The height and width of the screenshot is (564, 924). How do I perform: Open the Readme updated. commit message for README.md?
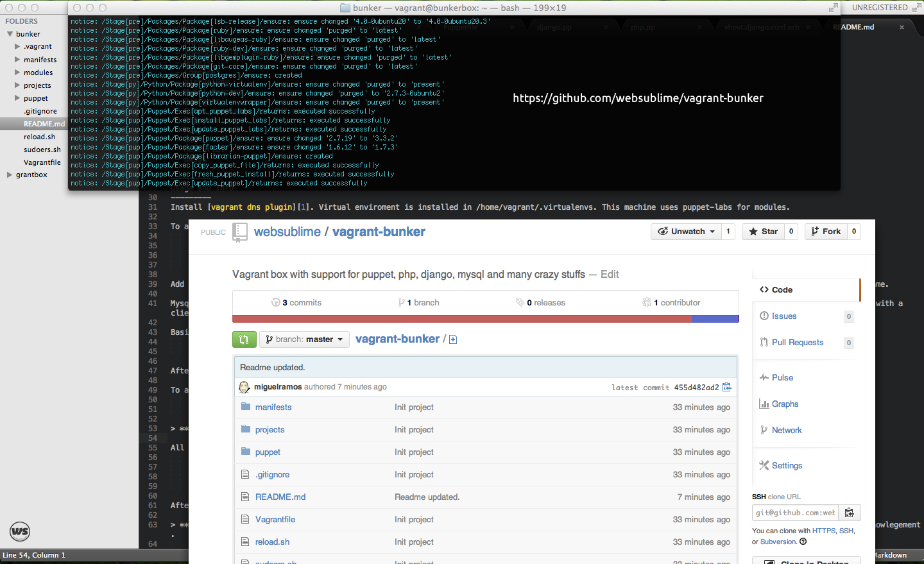point(427,497)
